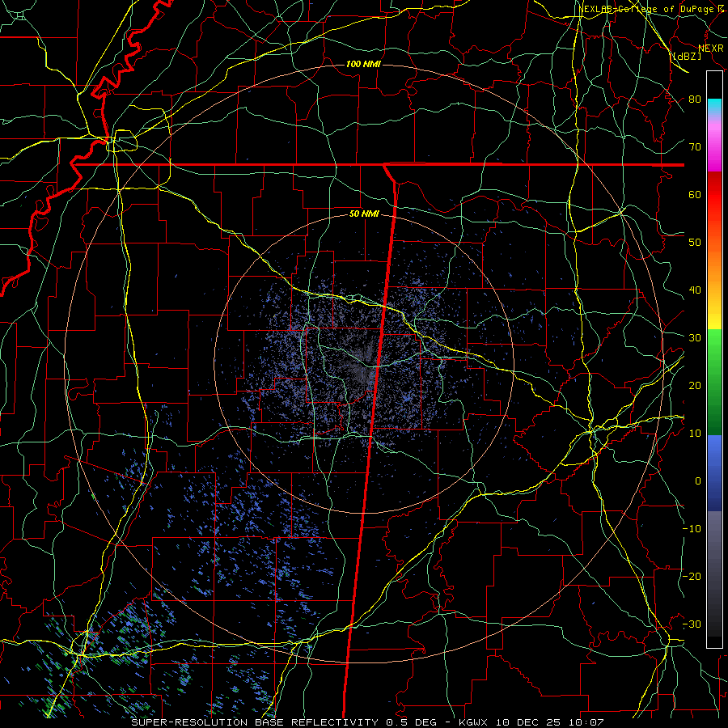The height and width of the screenshot is (728, 728).
Task: Click the 40 value on the color scale
Action: 695,290
